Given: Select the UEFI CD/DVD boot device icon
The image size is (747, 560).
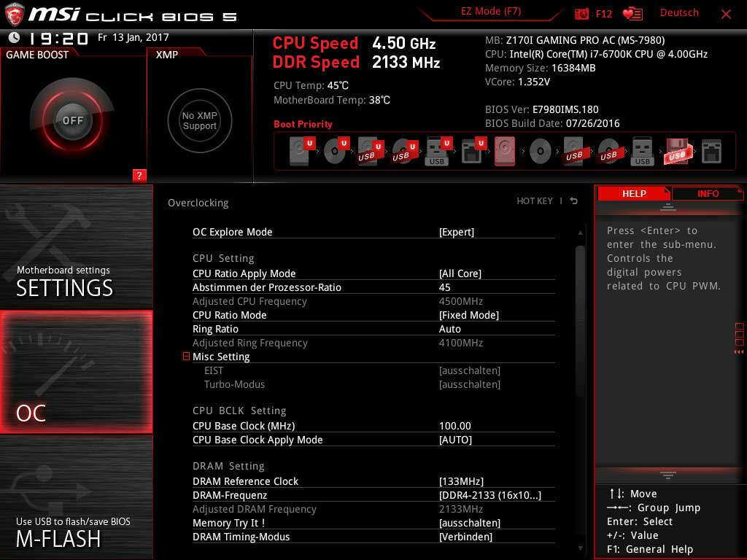Looking at the screenshot, I should 336,151.
